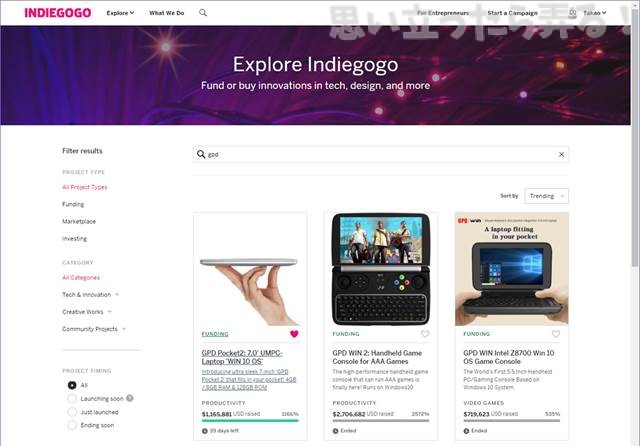Image resolution: width=640 pixels, height=446 pixels.
Task: Open the header search magnifier icon
Action: click(203, 13)
